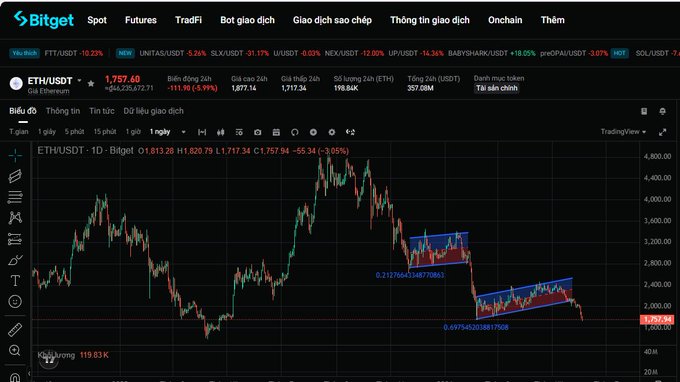Select the 1 giờ interval
Viewport: 680px width, 382px height.
[133, 132]
